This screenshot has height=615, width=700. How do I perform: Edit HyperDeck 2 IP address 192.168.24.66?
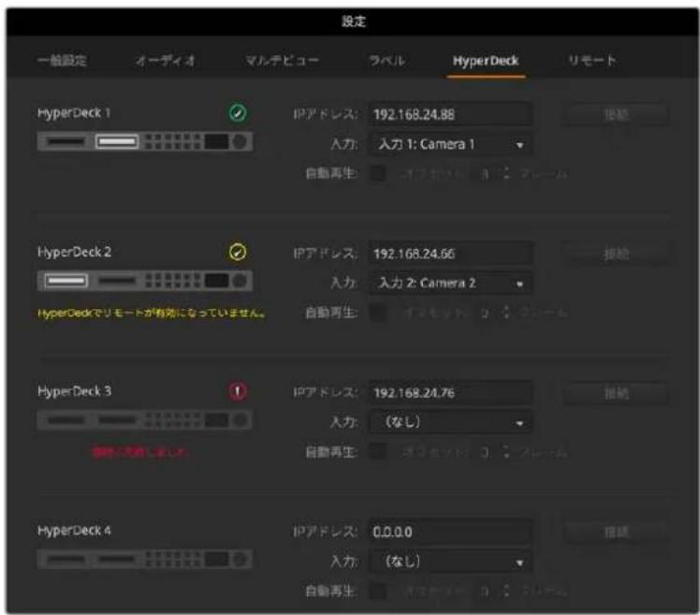[x=450, y=254]
